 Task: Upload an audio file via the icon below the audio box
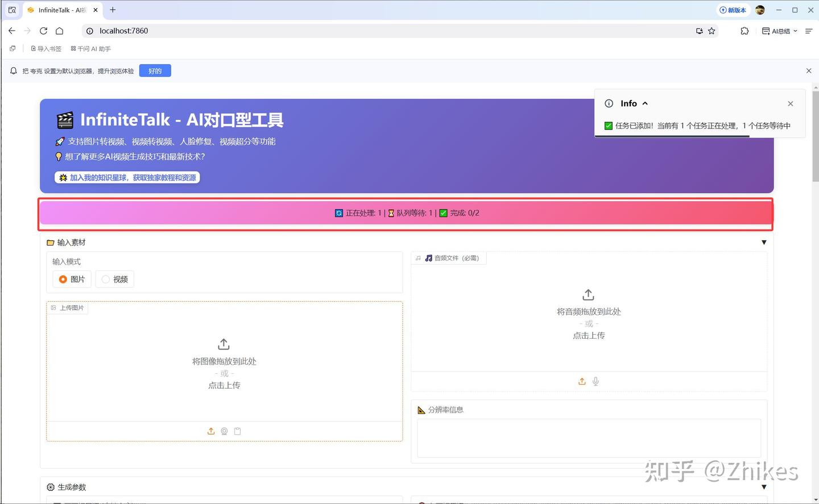click(582, 381)
